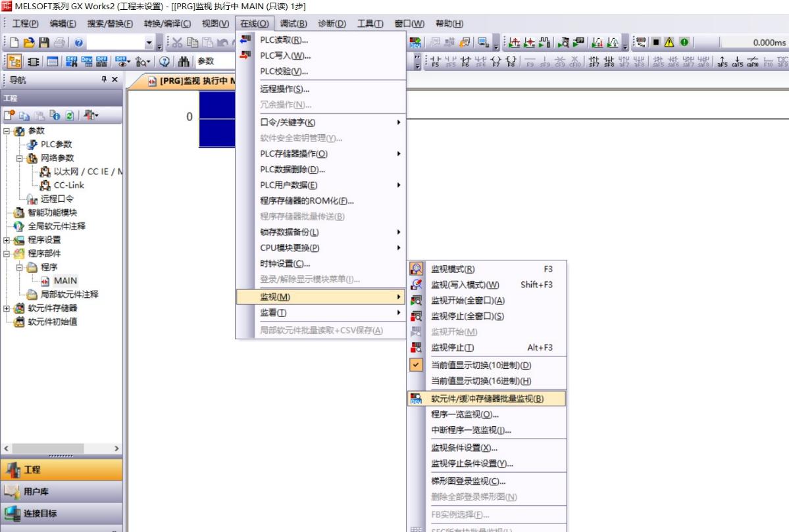Screen dimensions: 789x532
Task: Click the Cut scissors icon
Action: click(x=177, y=42)
